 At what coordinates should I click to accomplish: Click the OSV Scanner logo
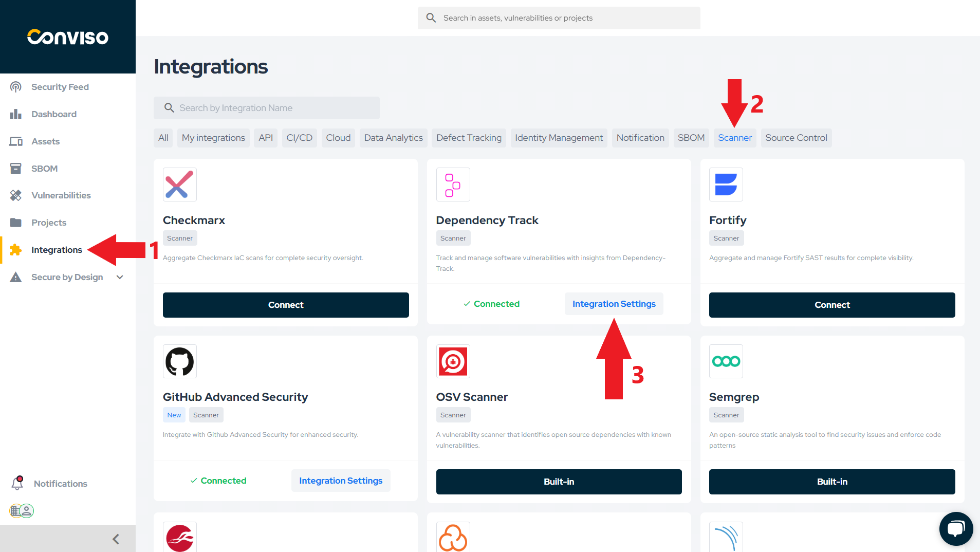coord(453,361)
